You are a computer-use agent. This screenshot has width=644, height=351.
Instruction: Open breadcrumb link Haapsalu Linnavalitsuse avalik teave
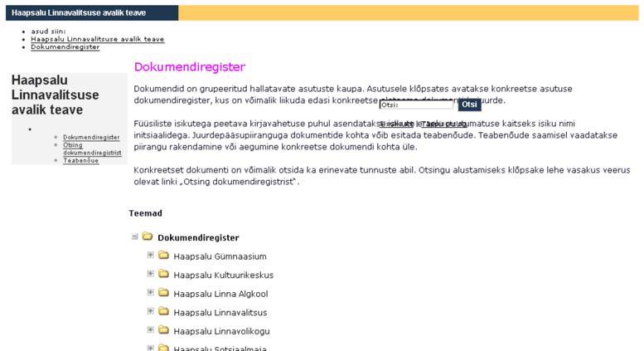click(x=97, y=39)
